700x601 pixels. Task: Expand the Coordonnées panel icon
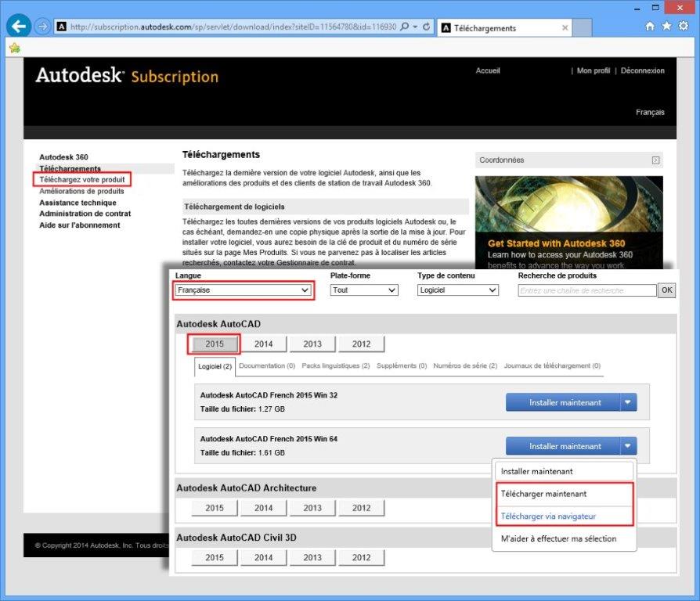(655, 160)
